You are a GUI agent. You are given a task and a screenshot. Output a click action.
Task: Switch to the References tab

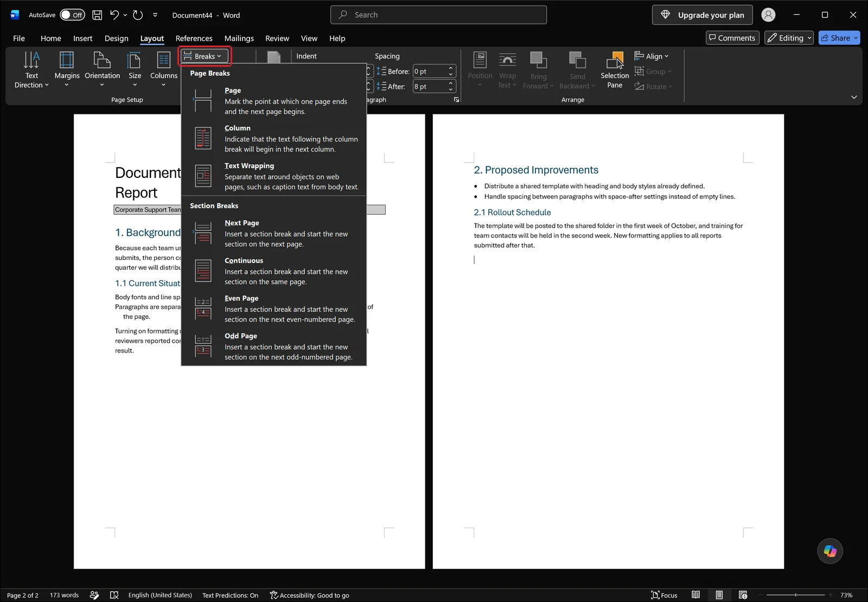194,39
